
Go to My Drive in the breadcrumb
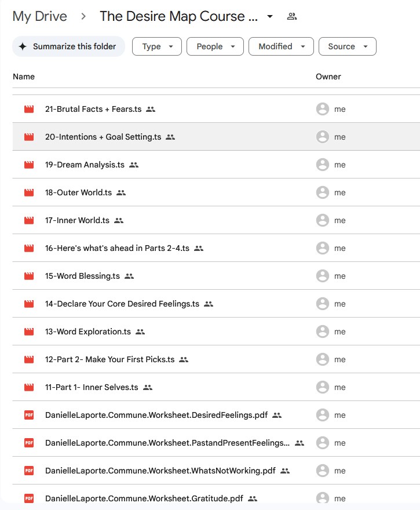tap(39, 16)
